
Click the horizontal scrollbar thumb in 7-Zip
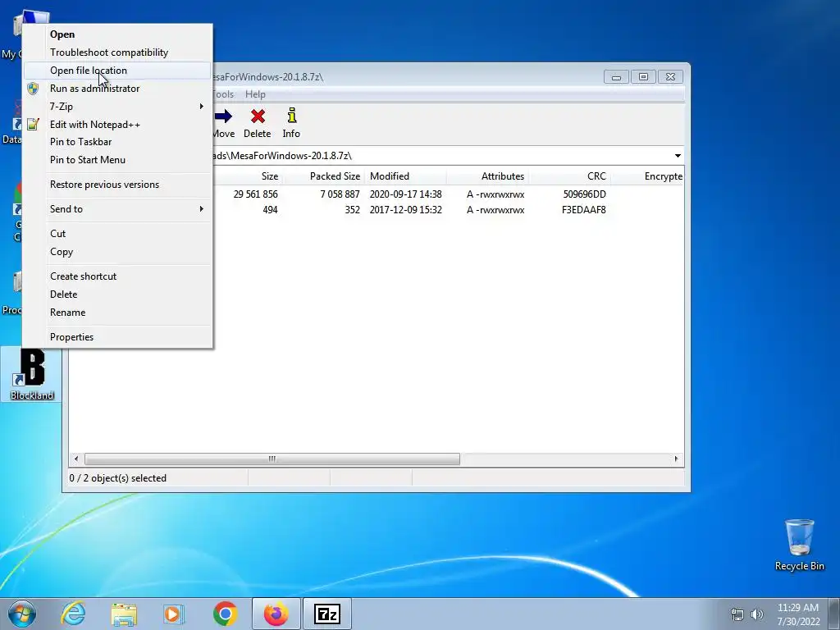(272, 459)
